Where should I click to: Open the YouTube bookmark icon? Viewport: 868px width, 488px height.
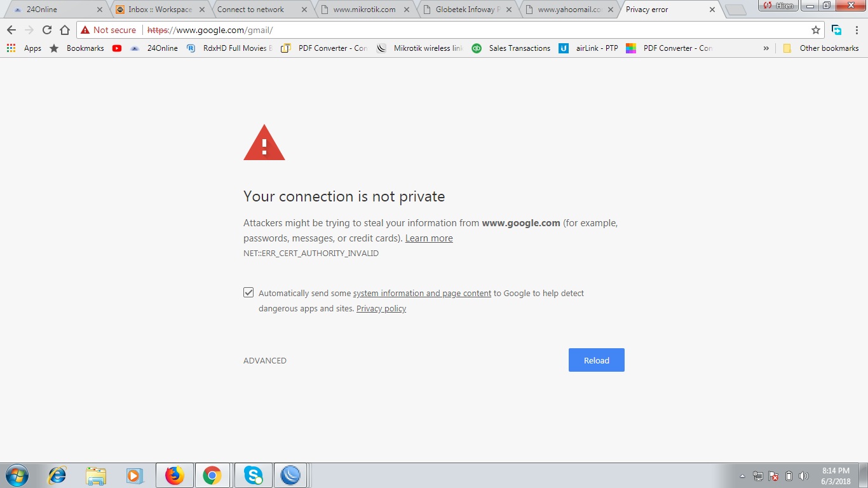117,48
